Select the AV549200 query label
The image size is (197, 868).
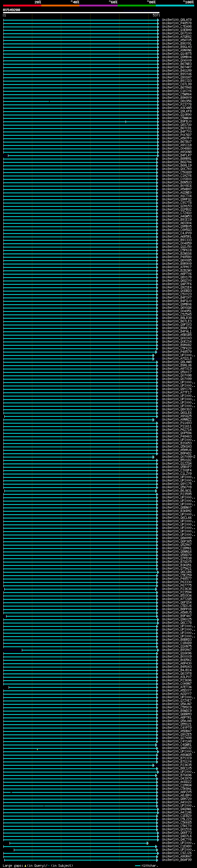pos(11,10)
